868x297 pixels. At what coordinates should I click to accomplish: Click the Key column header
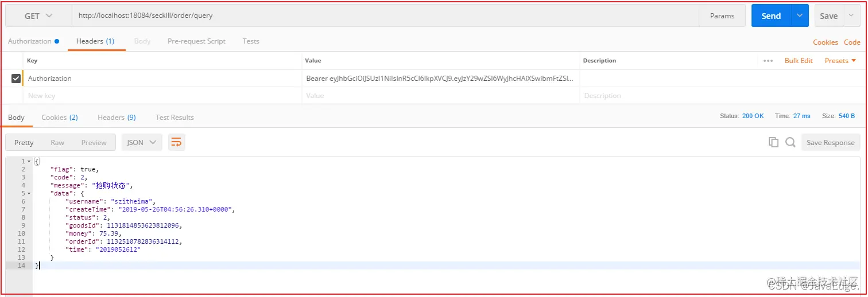pyautogui.click(x=32, y=61)
